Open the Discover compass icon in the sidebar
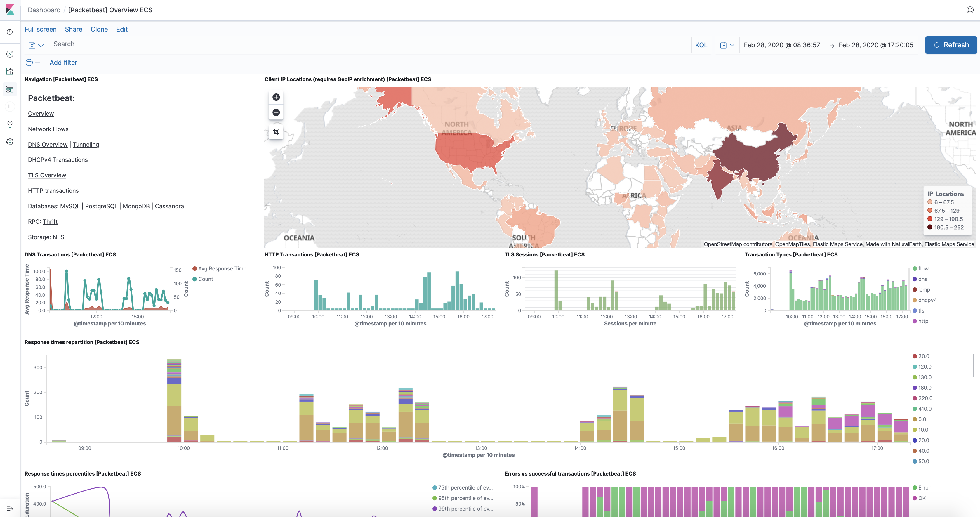Screen dimensions: 980x517 click(10, 54)
